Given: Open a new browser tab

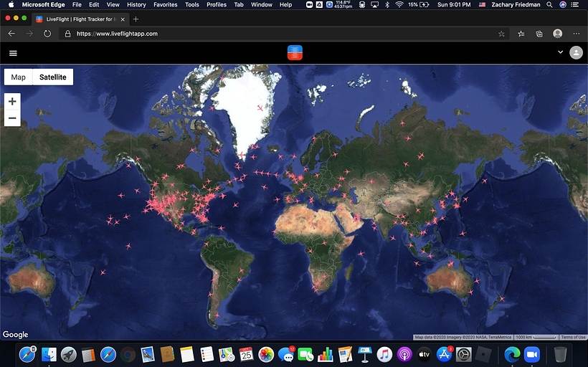Looking at the screenshot, I should click(136, 19).
